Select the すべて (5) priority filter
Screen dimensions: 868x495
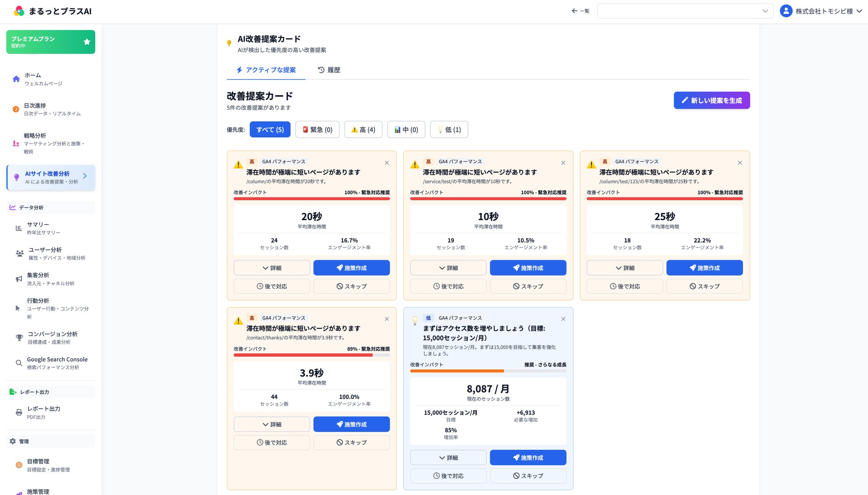270,129
